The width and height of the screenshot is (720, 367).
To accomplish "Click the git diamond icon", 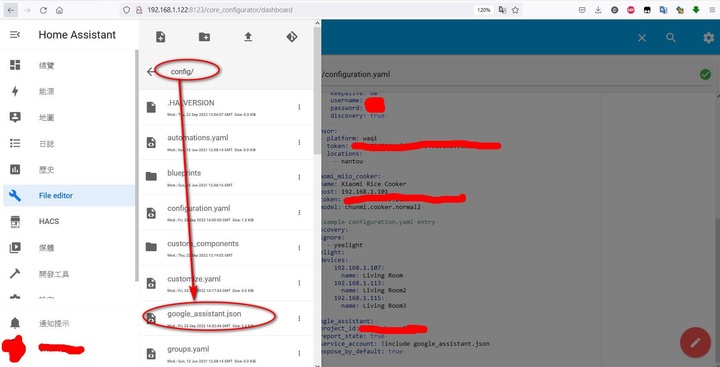I will click(292, 37).
